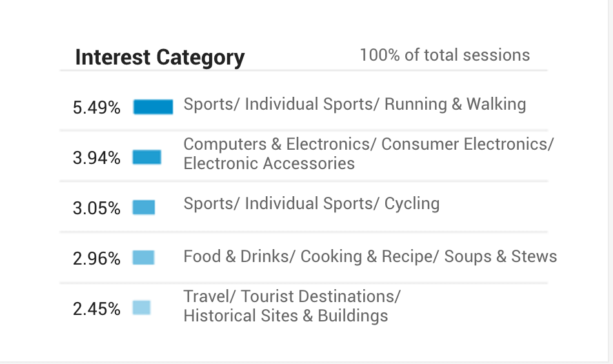This screenshot has height=364, width=613.
Task: Click the 100% of total sessions label
Action: tap(445, 55)
